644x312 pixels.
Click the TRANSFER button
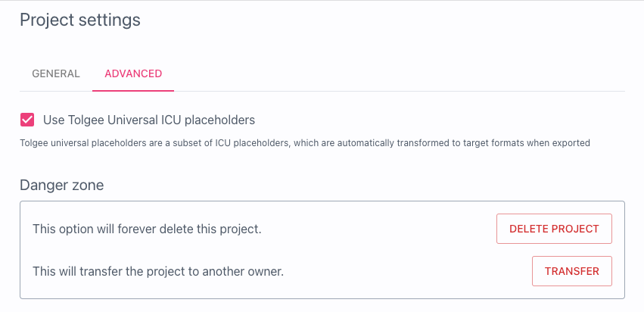[571, 271]
